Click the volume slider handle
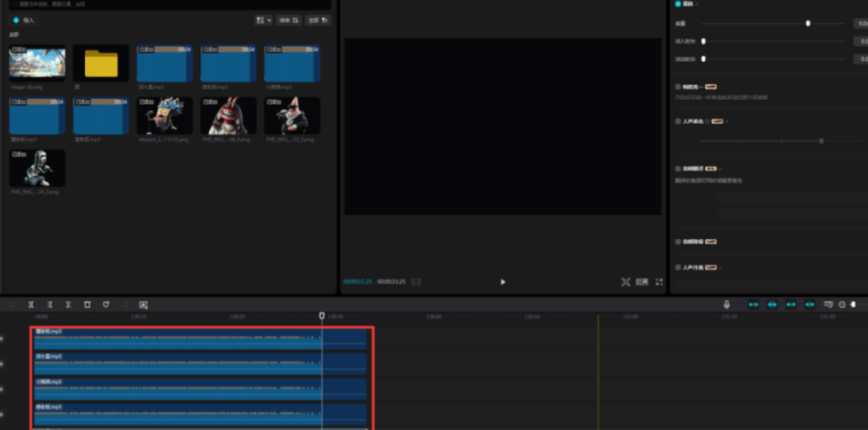This screenshot has height=430, width=868. click(x=808, y=23)
